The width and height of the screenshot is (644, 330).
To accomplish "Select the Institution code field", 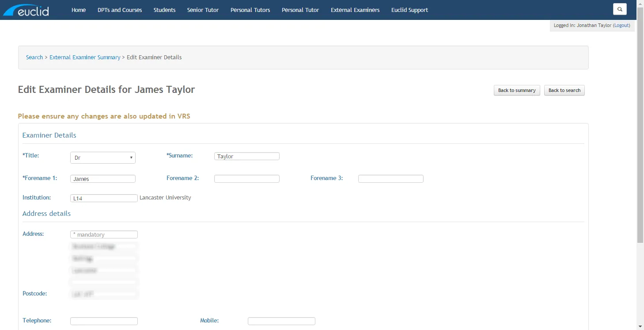I will click(103, 198).
